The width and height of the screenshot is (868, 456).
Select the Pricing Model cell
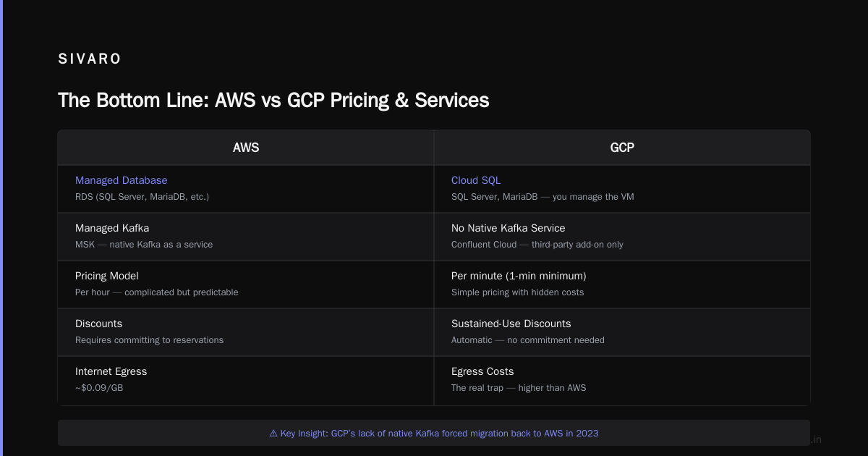point(246,284)
